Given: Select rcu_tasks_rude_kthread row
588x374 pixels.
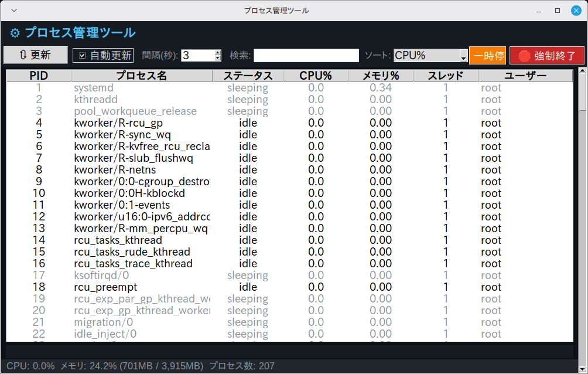Looking at the screenshot, I should coord(289,252).
